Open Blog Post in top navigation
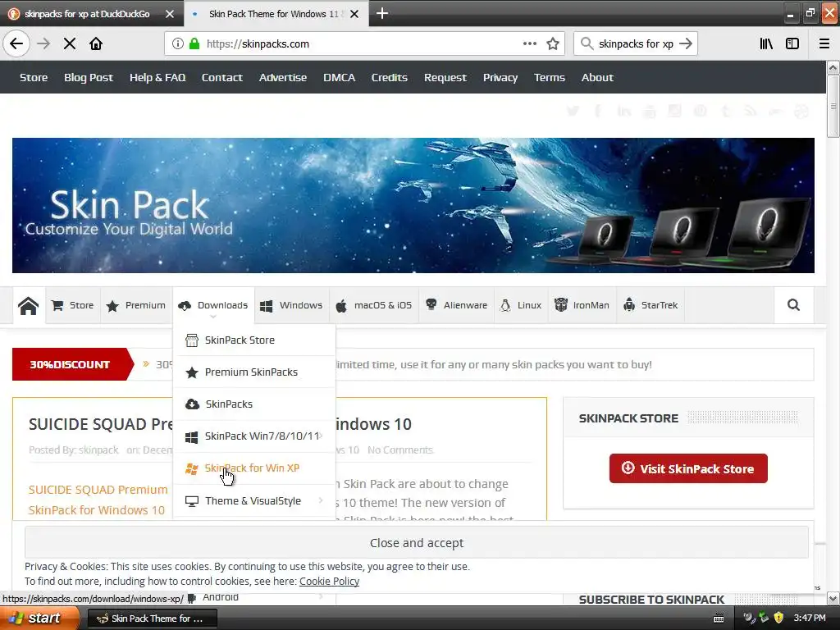 pos(89,78)
